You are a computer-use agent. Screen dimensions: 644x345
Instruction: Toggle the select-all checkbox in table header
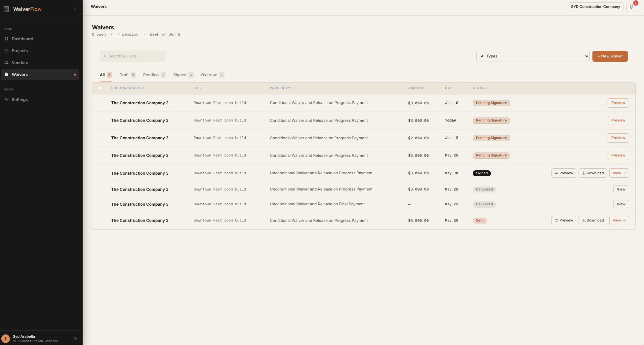(x=100, y=88)
